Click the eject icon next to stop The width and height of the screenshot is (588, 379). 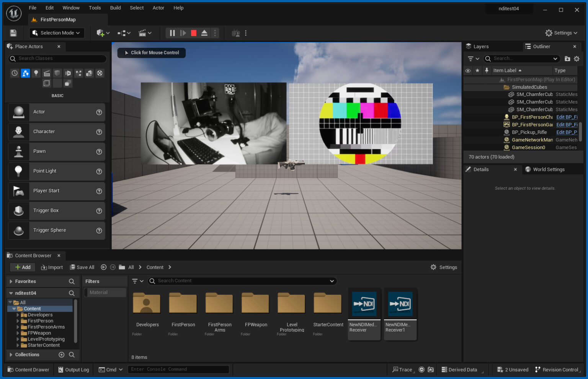coord(204,33)
